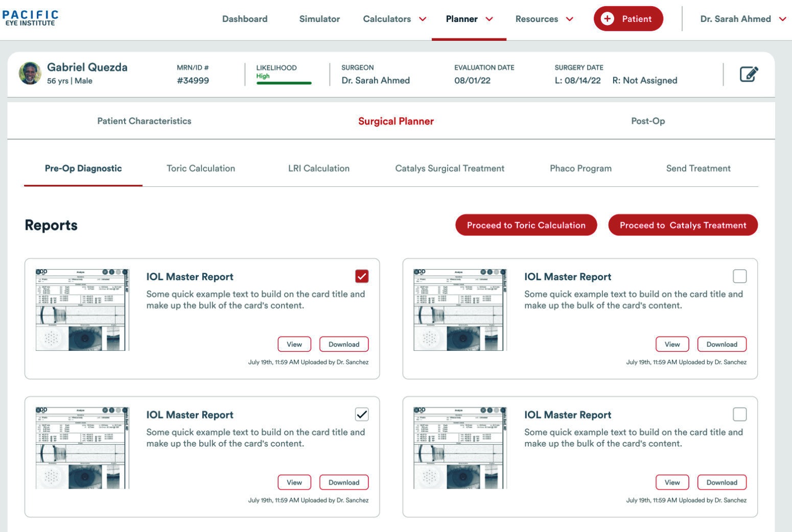Click the MRN number #34999
Viewport: 792px width, 532px height.
click(193, 80)
